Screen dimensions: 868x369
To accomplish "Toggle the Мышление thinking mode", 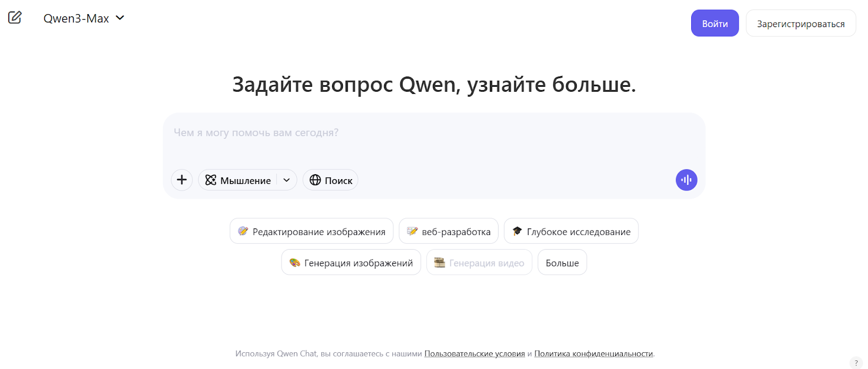I will pos(238,180).
